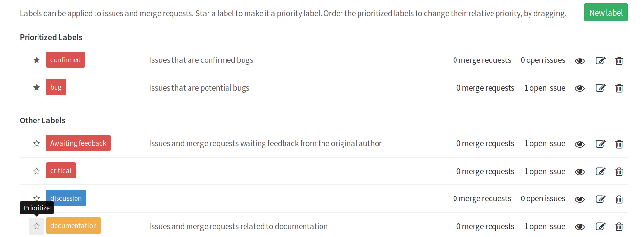Remove priority star from bug label
The height and width of the screenshot is (237, 644).
pyautogui.click(x=37, y=88)
